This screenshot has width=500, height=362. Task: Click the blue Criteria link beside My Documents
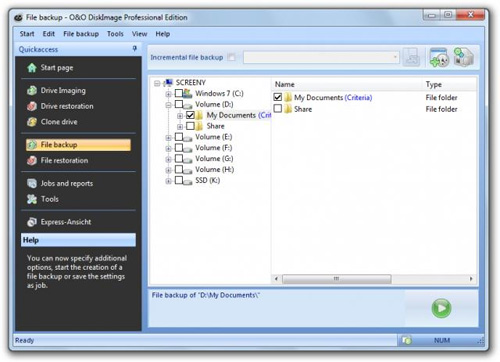(358, 97)
